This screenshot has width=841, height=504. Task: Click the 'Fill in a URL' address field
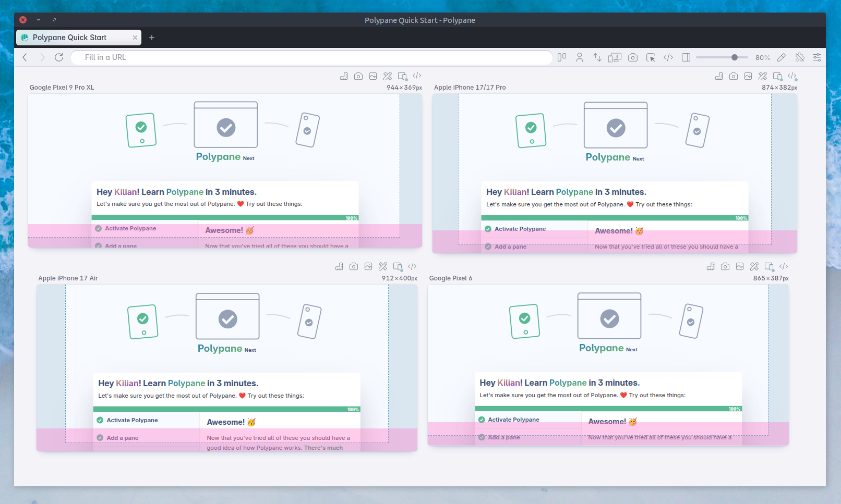(311, 57)
